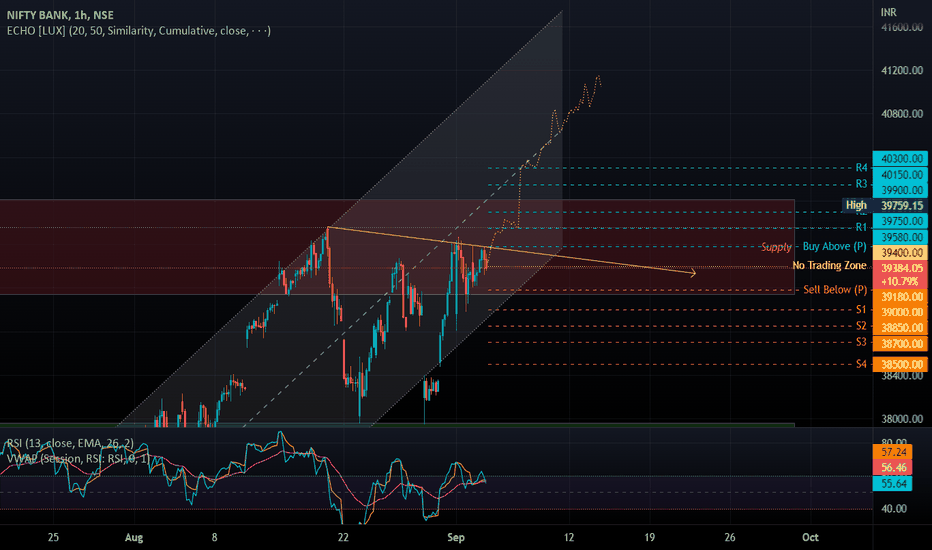932x550 pixels.
Task: Click the yellow 39400.00 price tag
Action: (900, 253)
